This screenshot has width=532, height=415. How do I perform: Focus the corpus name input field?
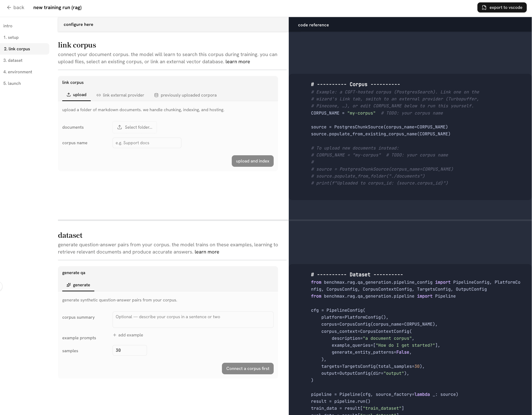point(147,143)
